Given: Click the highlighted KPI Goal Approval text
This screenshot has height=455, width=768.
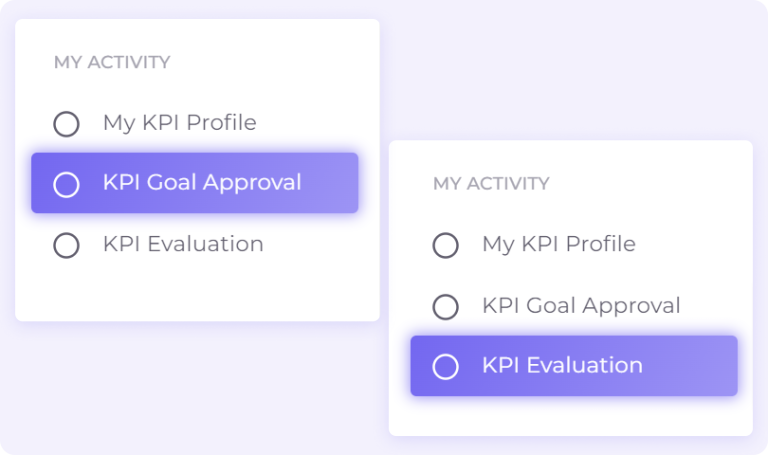Looking at the screenshot, I should coord(201,183).
